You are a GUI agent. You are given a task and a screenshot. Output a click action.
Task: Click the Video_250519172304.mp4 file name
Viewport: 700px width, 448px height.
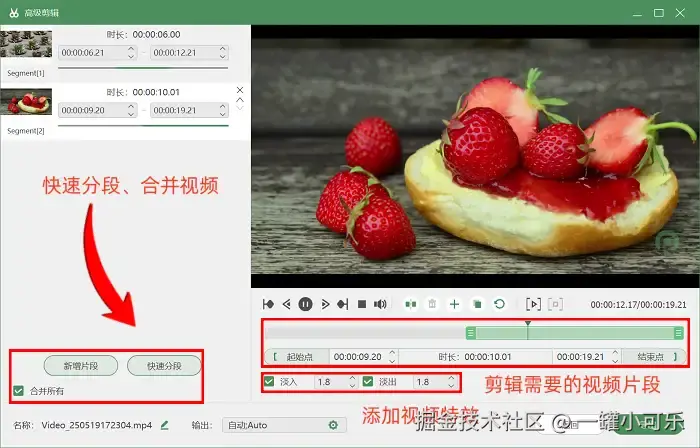tap(97, 425)
